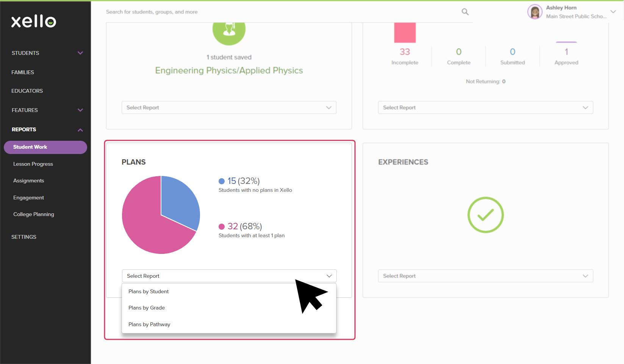Expand the Students sidebar menu
This screenshot has width=624, height=364.
click(x=80, y=53)
